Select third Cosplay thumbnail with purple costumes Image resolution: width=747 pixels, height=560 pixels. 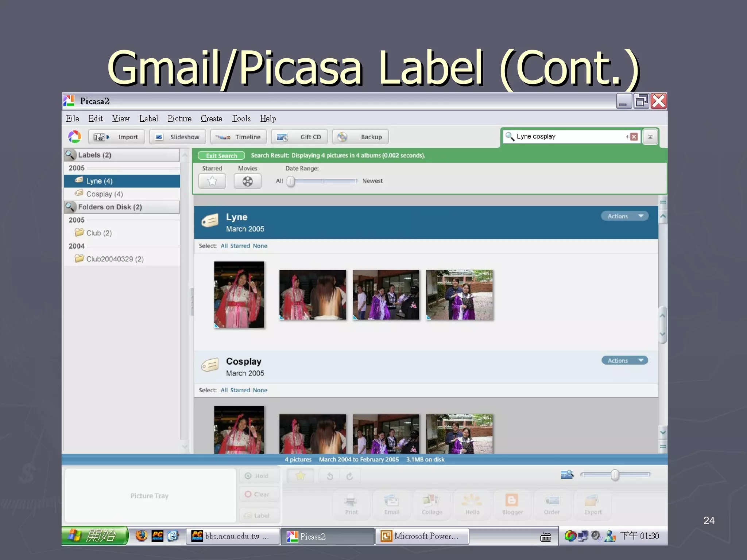pos(386,434)
